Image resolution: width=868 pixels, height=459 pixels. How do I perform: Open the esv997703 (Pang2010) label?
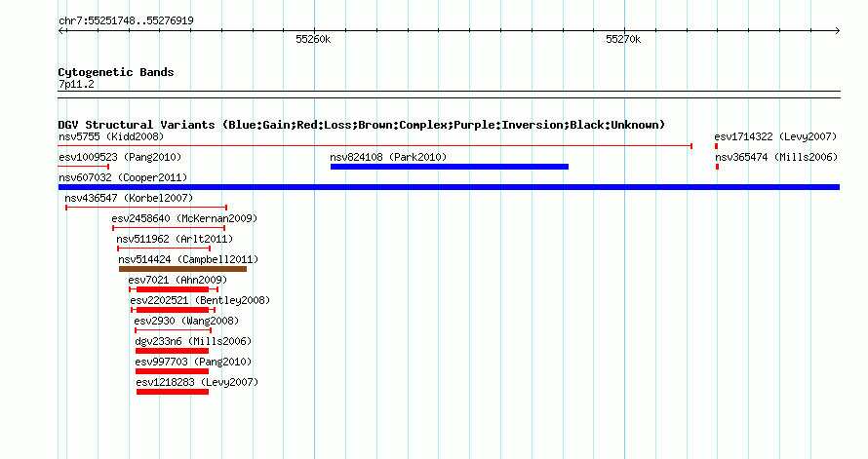click(x=193, y=362)
